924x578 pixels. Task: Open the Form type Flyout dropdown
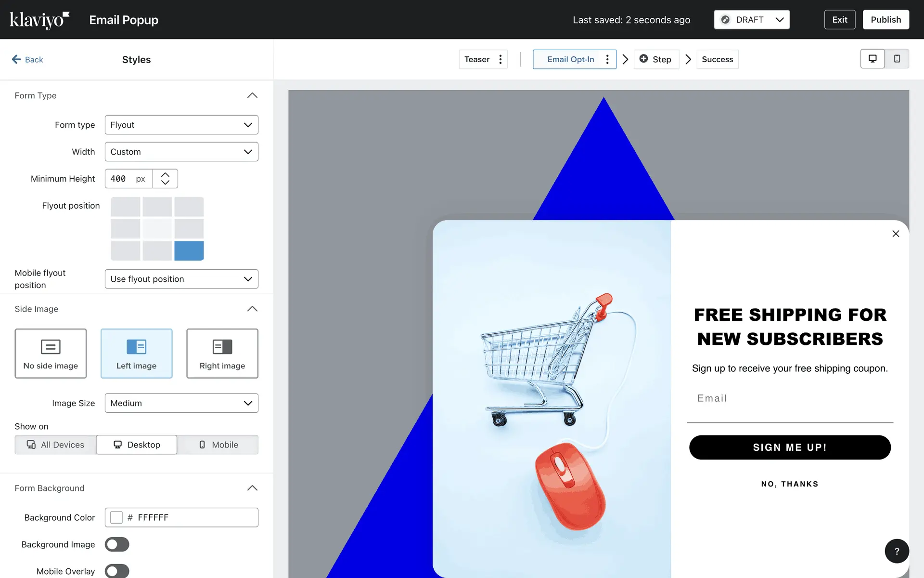point(181,125)
